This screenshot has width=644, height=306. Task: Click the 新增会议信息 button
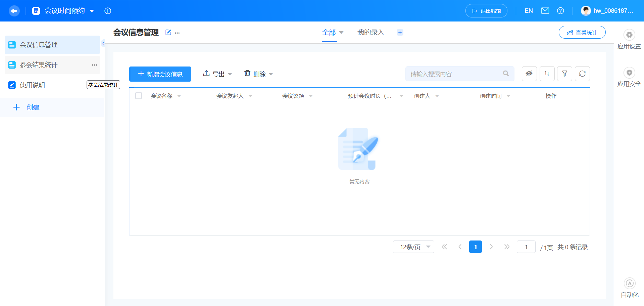pyautogui.click(x=160, y=74)
